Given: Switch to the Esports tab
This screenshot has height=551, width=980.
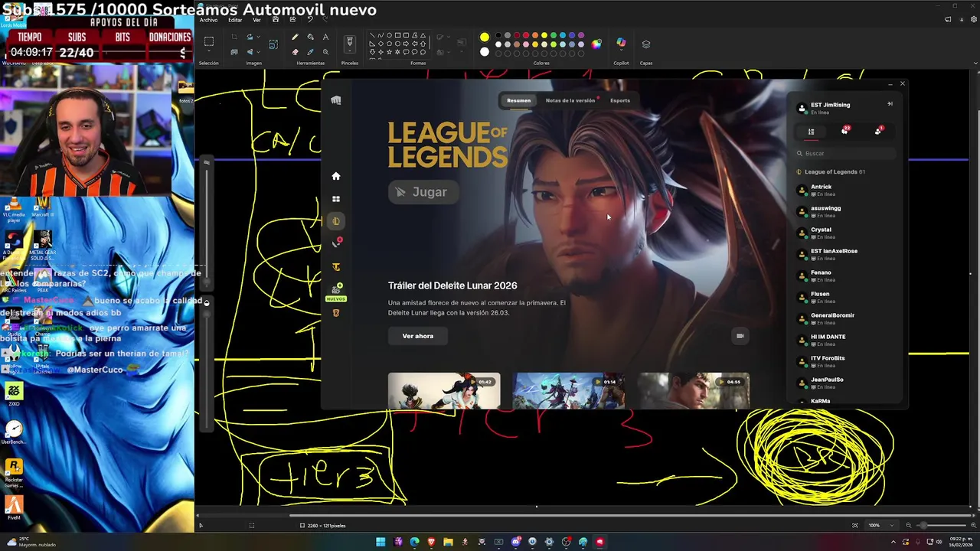Looking at the screenshot, I should 620,100.
